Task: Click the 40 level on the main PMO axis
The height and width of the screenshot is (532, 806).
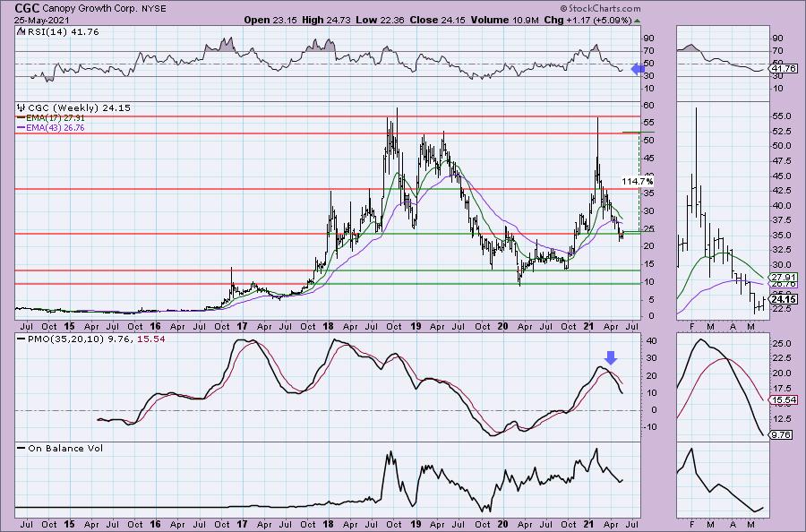Action: [652, 341]
